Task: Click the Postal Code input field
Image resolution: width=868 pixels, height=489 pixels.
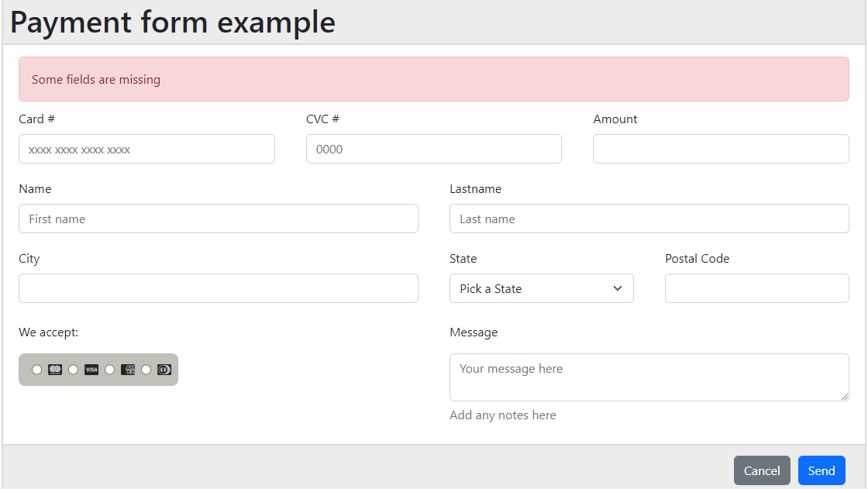Action: pos(756,288)
